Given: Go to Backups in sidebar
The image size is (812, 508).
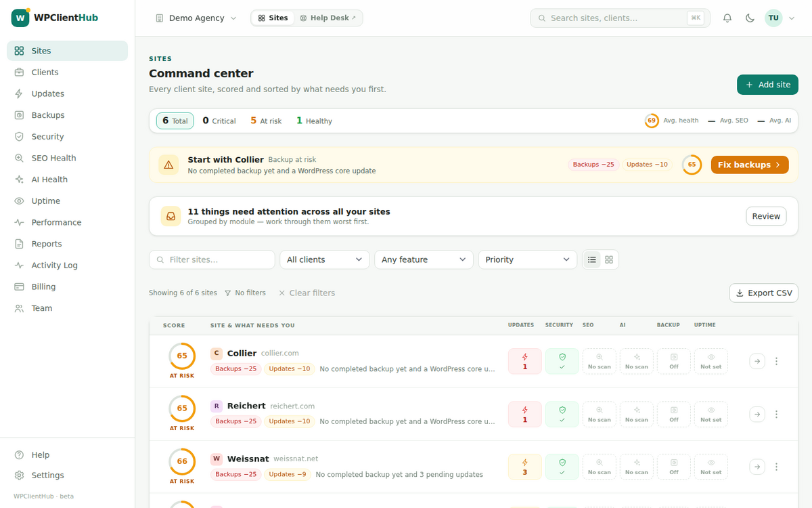Looking at the screenshot, I should click(67, 115).
